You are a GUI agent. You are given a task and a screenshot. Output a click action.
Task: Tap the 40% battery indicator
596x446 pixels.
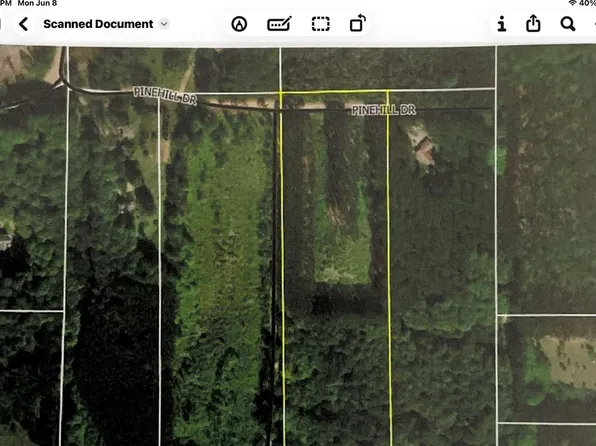pos(587,3)
